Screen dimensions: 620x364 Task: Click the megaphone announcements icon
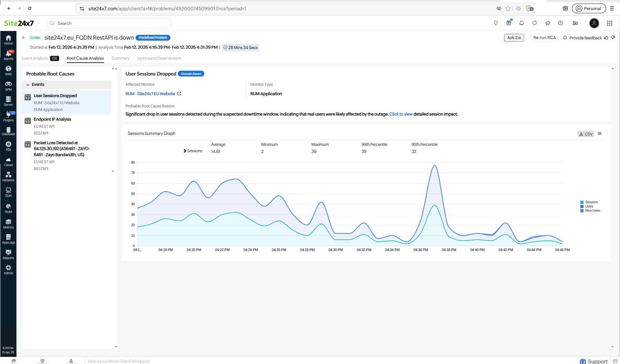point(547,23)
